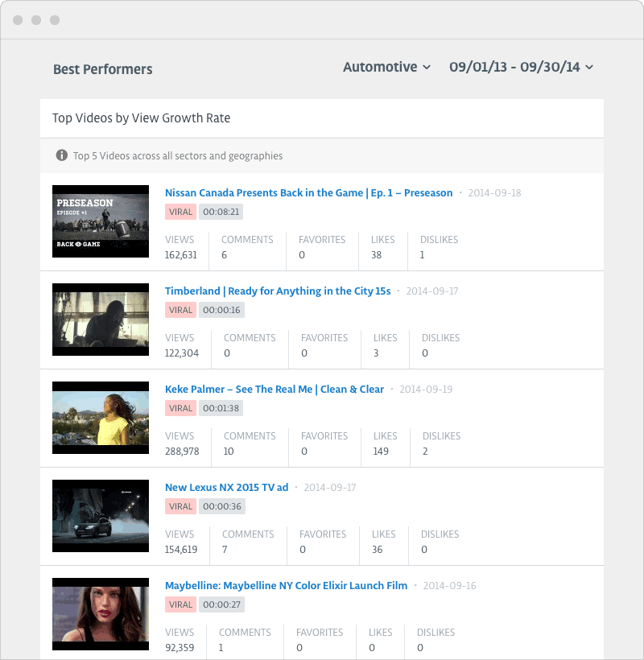The image size is (644, 660).
Task: Open the Automotive sector dropdown
Action: [386, 67]
